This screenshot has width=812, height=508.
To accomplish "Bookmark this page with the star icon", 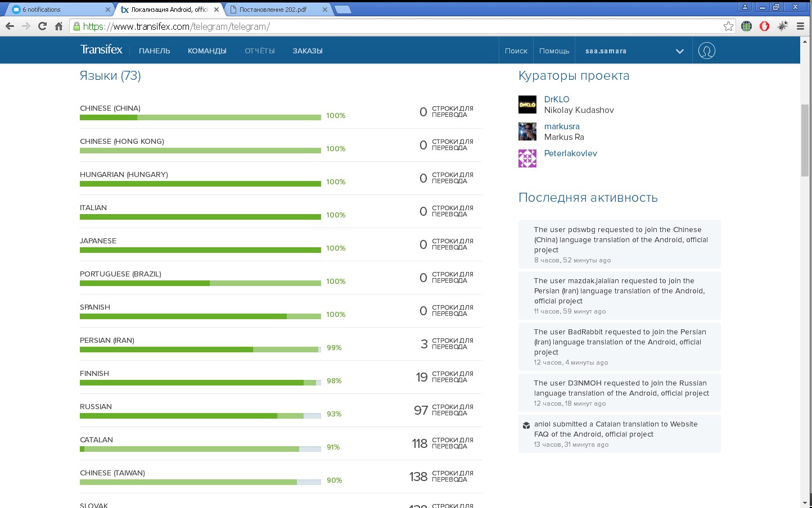I will pyautogui.click(x=728, y=26).
